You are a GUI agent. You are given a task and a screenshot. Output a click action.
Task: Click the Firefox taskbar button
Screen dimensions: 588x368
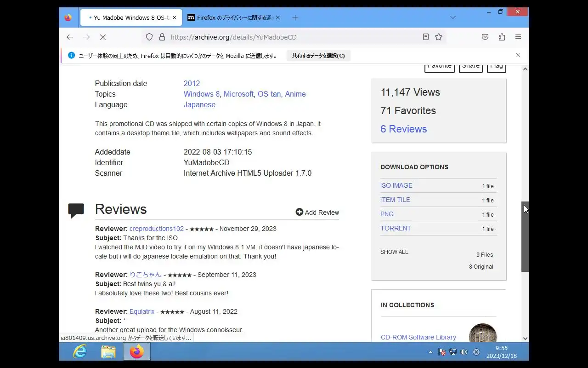coord(136,352)
